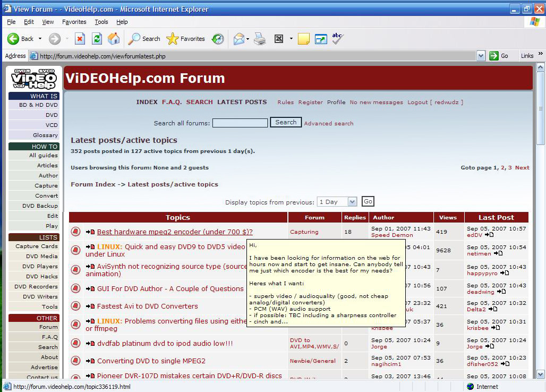Viewport: 546px width, 392px height.
Task: Click the Mail envelope icon
Action: (x=239, y=39)
